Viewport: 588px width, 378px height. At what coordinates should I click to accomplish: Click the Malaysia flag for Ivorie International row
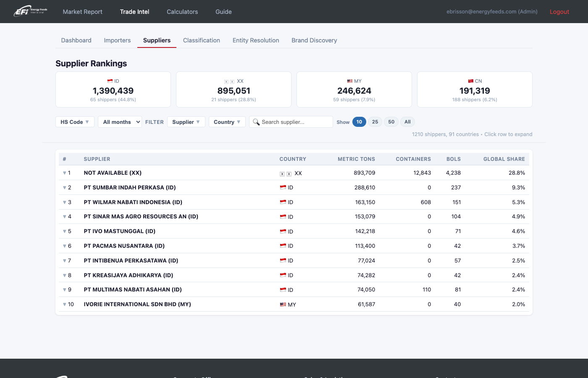click(x=283, y=304)
